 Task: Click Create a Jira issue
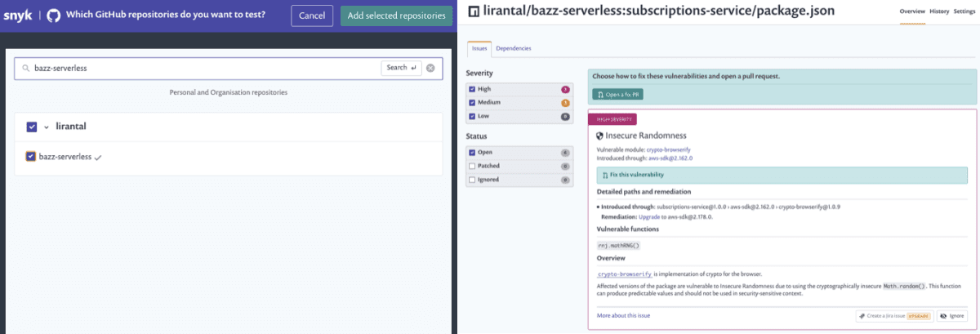point(894,316)
